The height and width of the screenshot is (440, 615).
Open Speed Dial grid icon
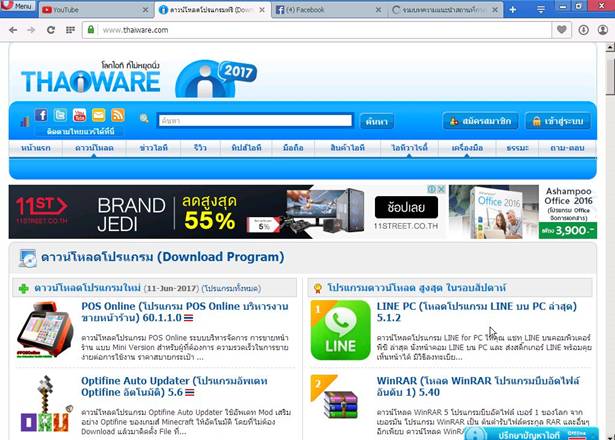click(70, 30)
